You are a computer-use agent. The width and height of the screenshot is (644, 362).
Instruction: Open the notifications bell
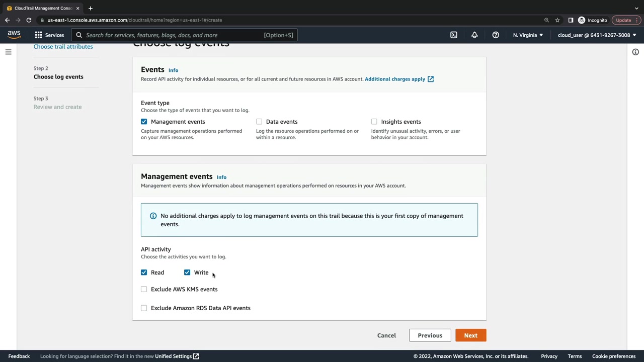point(474,35)
